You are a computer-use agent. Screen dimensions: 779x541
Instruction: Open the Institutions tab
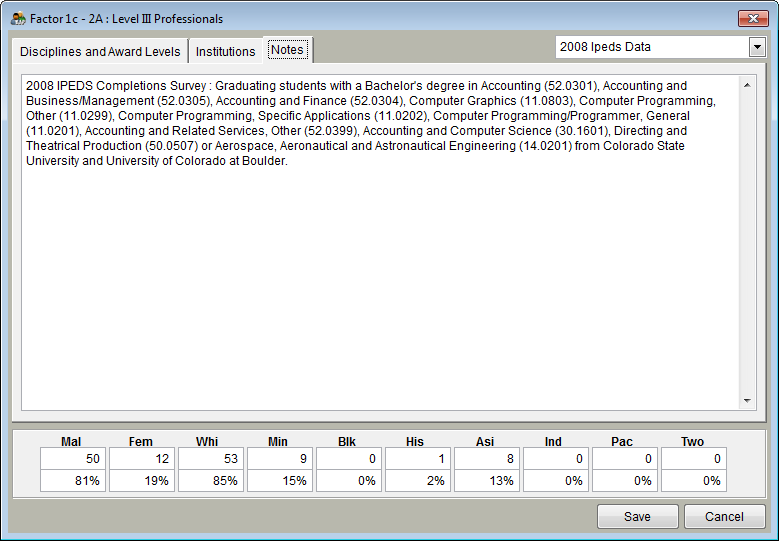pyautogui.click(x=226, y=52)
